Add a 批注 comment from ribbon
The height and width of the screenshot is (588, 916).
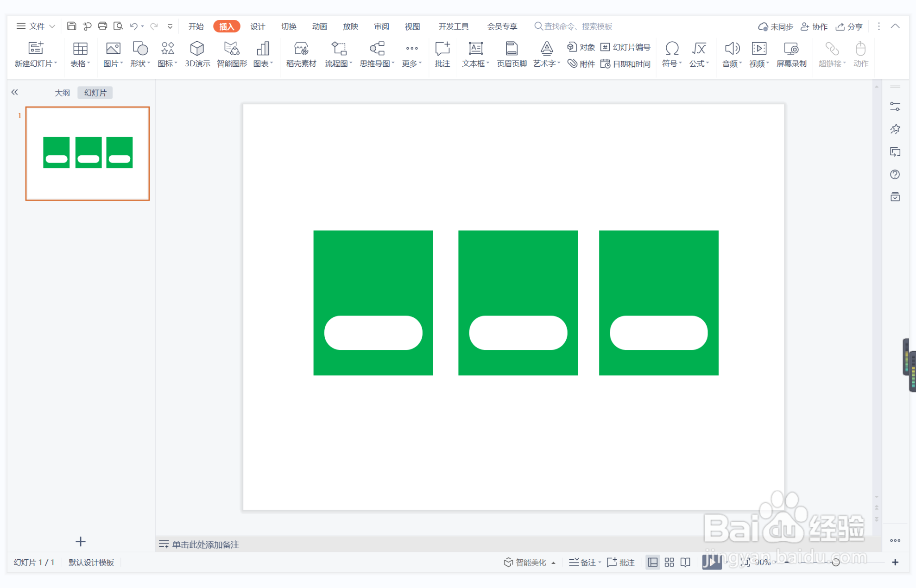click(442, 54)
